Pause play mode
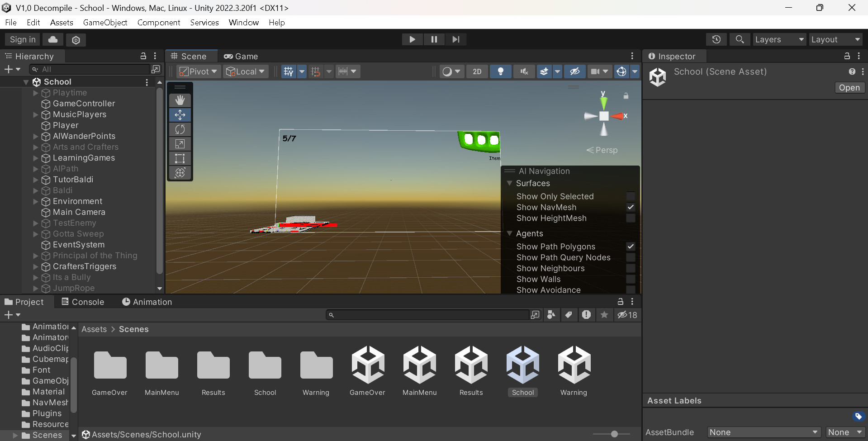This screenshot has width=868, height=441. pyautogui.click(x=434, y=39)
